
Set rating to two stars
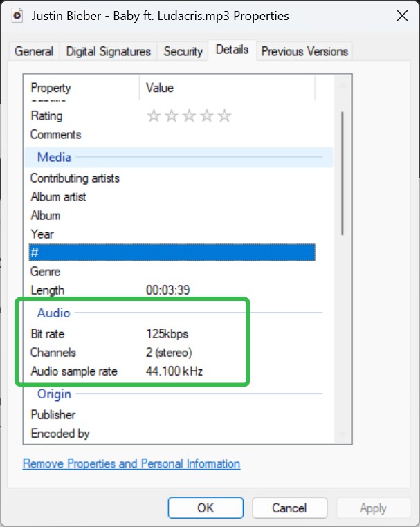[x=172, y=116]
